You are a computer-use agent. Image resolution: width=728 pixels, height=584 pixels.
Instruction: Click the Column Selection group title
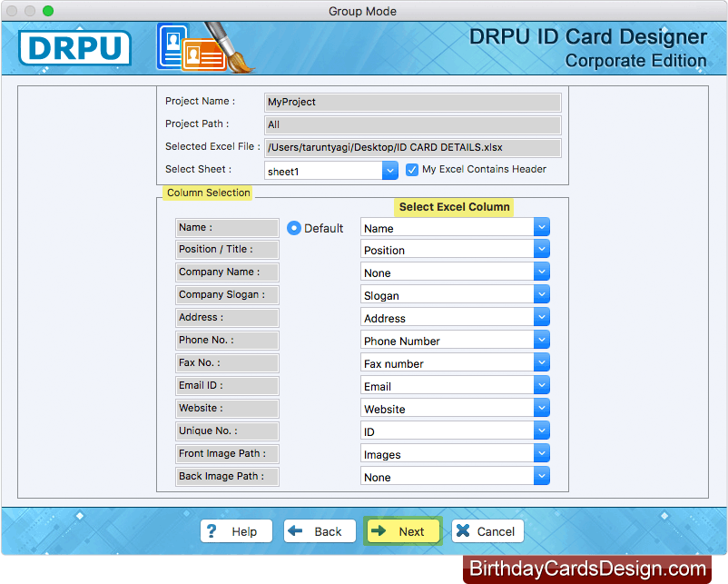point(208,193)
